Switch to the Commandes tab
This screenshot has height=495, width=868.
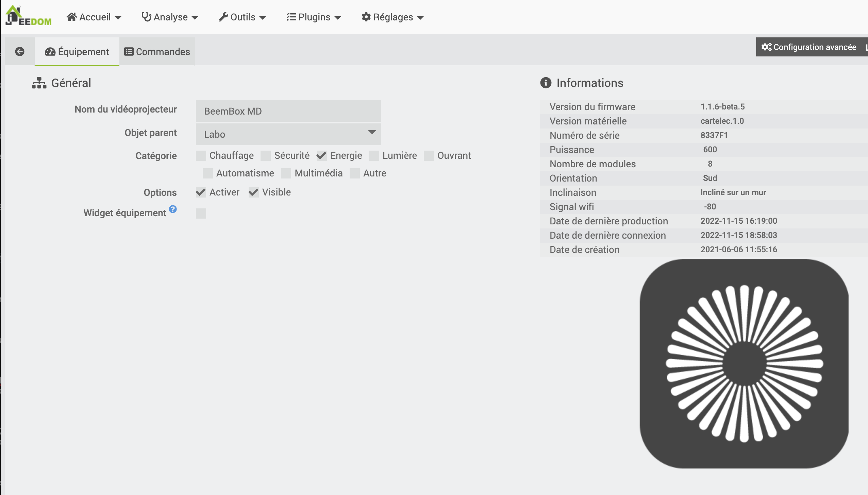tap(157, 51)
